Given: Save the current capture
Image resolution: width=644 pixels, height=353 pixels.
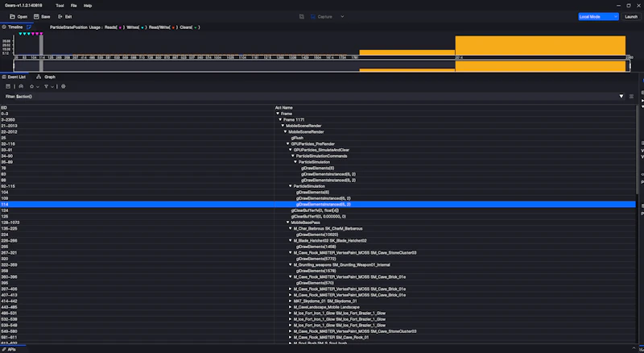Looking at the screenshot, I should tap(42, 17).
